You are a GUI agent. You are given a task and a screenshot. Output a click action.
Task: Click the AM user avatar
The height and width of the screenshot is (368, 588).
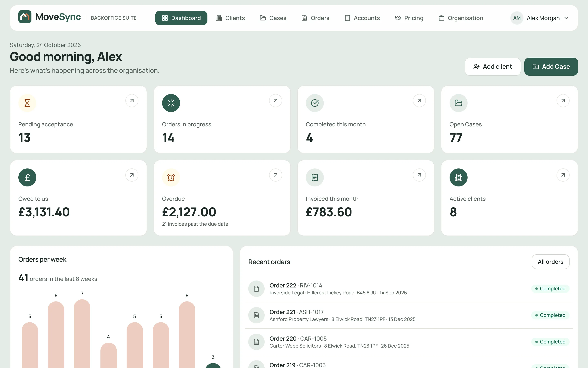pos(517,18)
